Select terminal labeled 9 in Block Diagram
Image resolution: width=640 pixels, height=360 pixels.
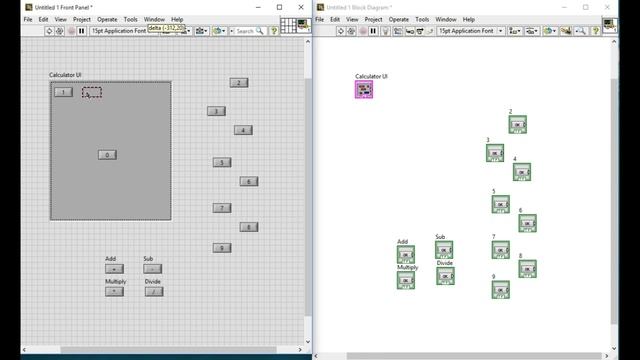(500, 289)
